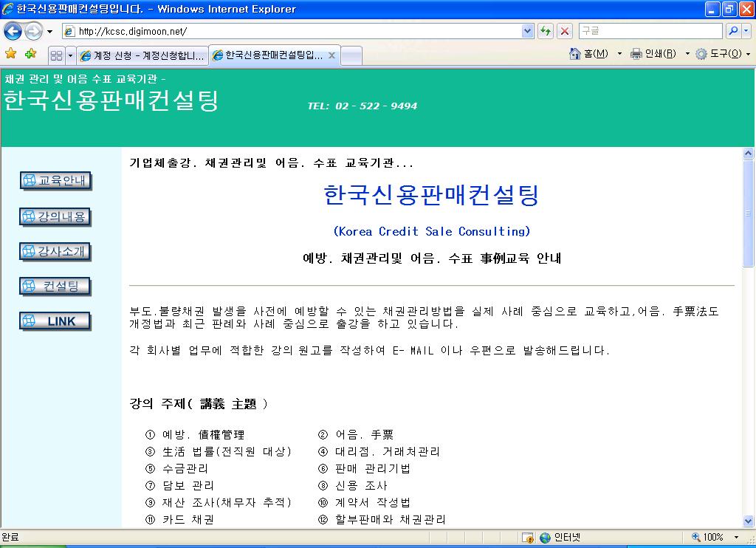The height and width of the screenshot is (548, 756).
Task: Open the 강의내용 sidebar button
Action: [55, 216]
